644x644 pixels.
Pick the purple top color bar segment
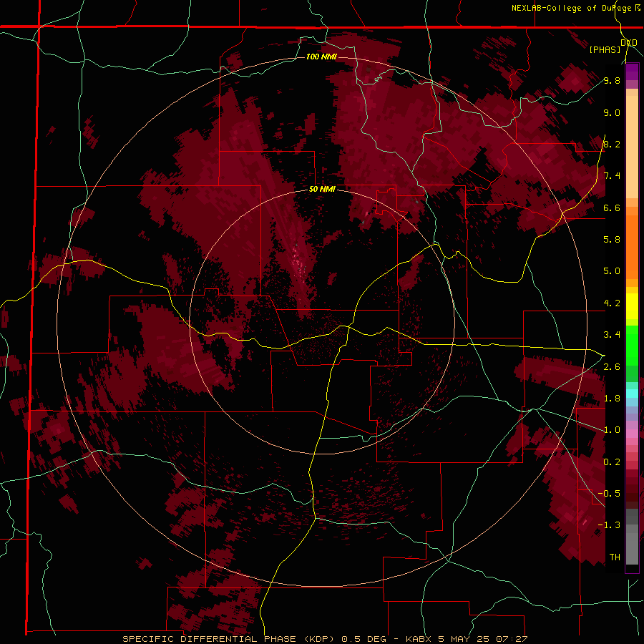(632, 72)
